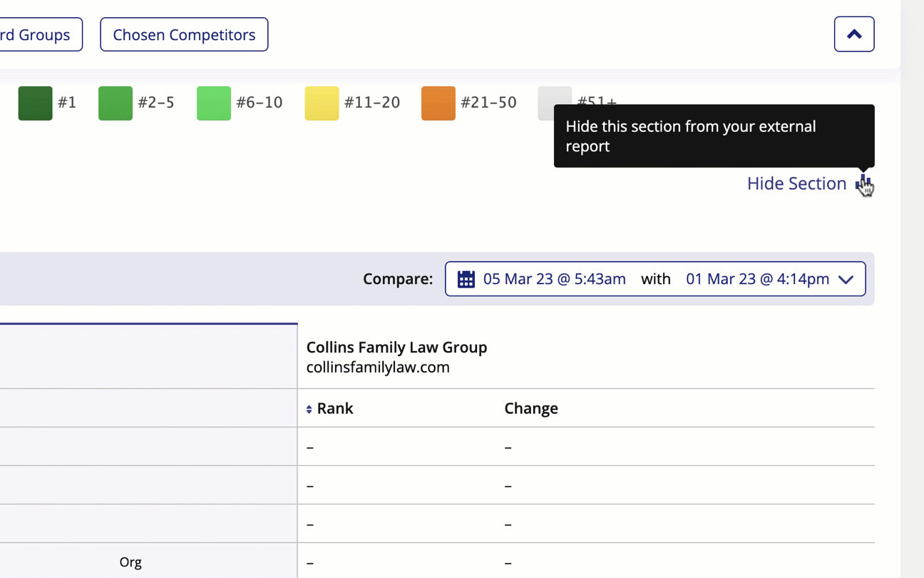
Task: Expand the Compare date dropdown arrow
Action: pos(846,279)
